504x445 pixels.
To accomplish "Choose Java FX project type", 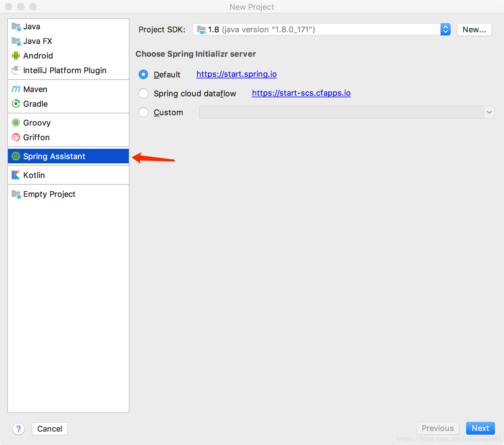I will point(68,41).
